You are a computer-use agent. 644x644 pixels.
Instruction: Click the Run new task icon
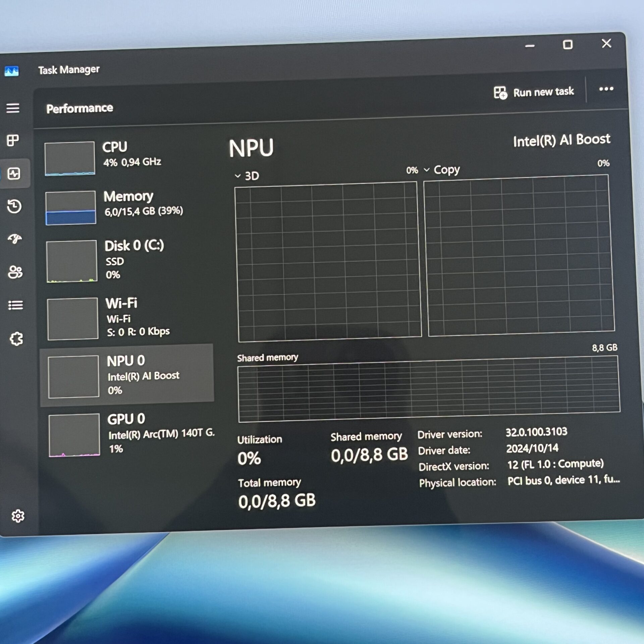coord(500,93)
